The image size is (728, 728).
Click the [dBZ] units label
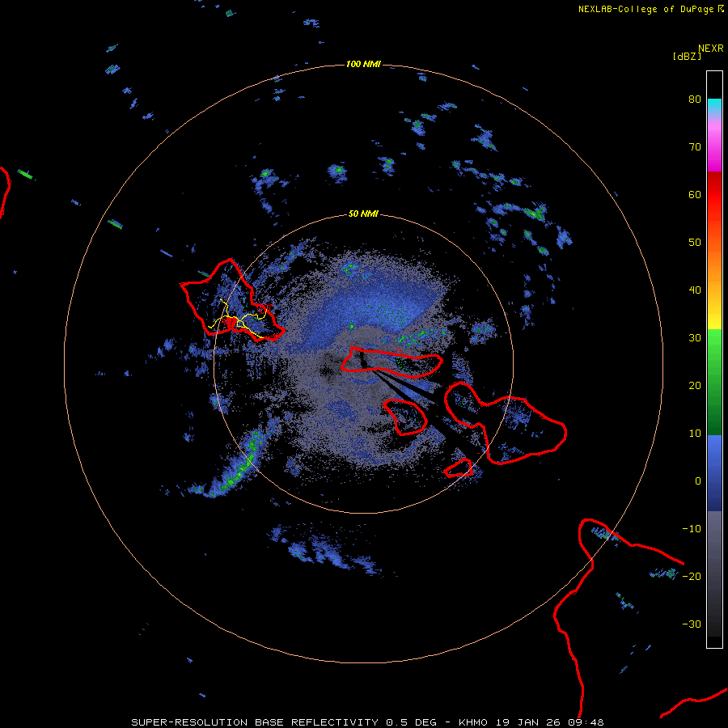tap(687, 57)
